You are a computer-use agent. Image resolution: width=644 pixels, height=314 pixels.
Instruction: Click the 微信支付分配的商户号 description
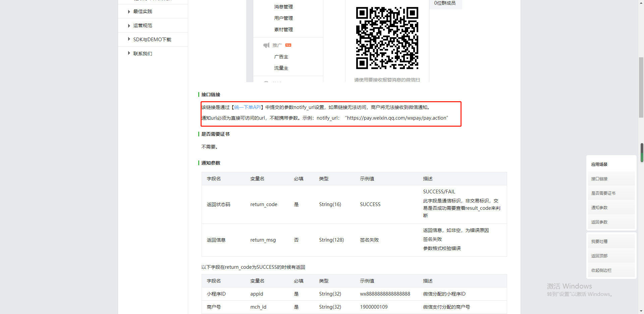(x=446, y=307)
